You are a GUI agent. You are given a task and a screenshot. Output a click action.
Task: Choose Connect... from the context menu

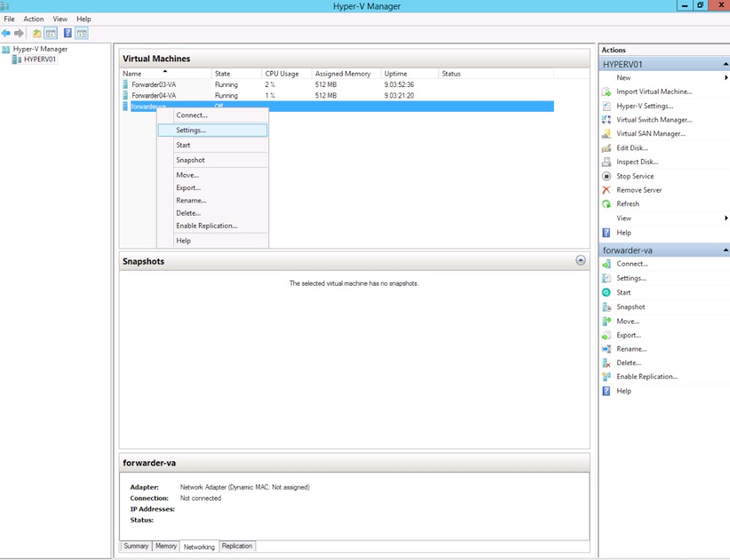coord(213,115)
